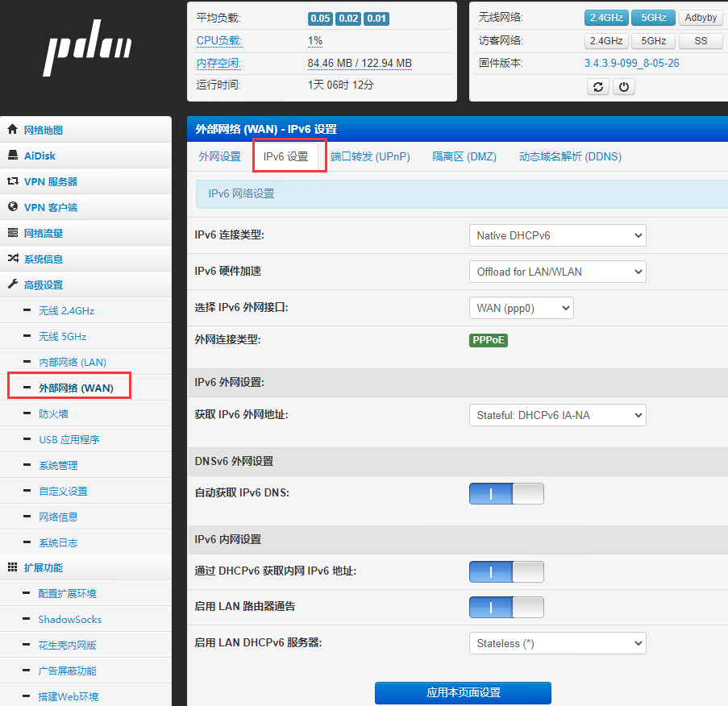Open 网络地图 menu item
Screen dimensions: 728x706
85,130
